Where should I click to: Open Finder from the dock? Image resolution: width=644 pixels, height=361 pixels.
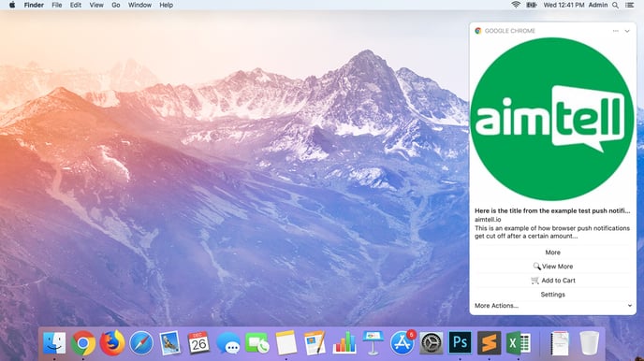click(54, 343)
